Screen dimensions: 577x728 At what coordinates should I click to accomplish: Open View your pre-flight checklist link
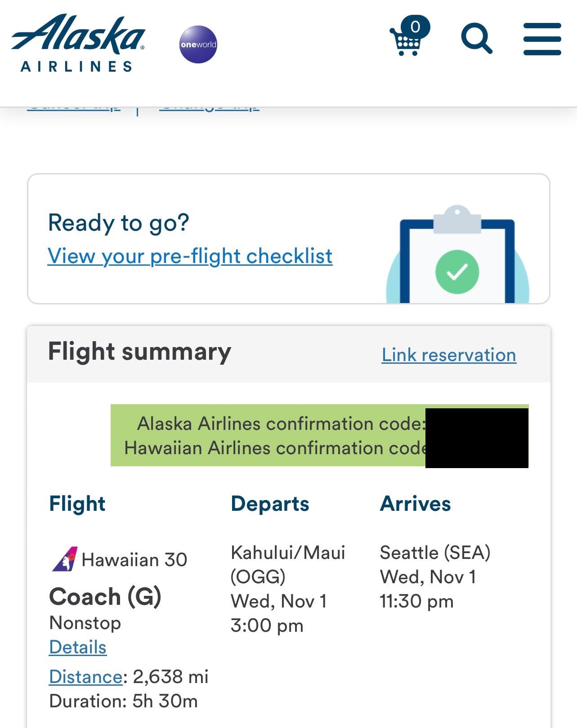tap(190, 256)
